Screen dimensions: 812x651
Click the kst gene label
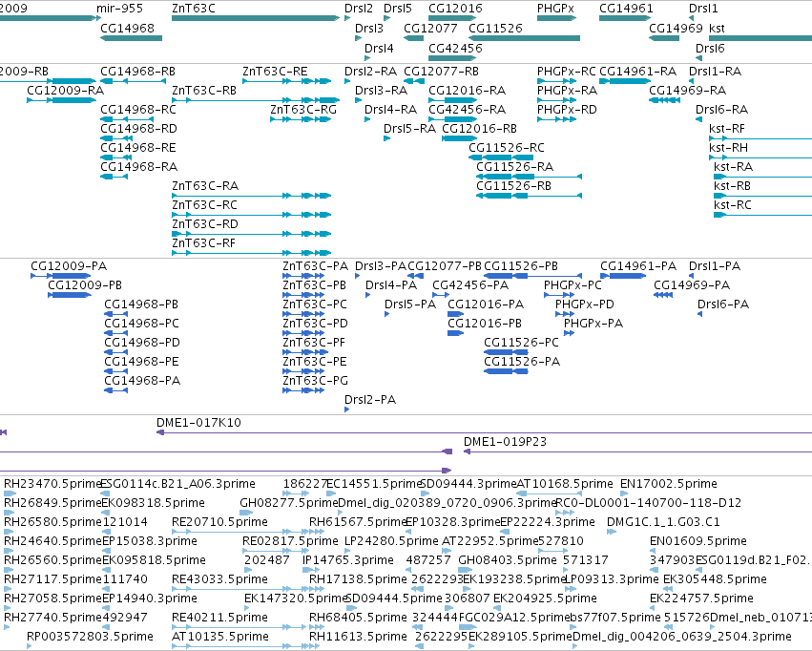717,29
